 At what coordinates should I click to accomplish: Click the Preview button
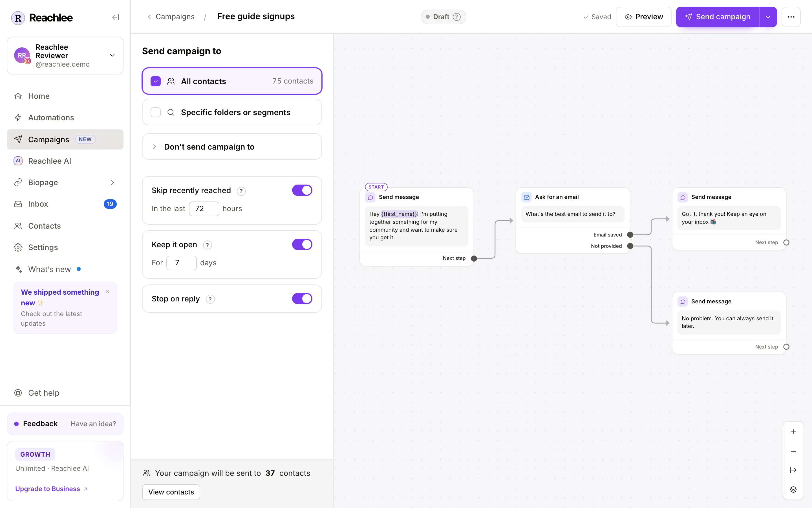click(x=643, y=17)
